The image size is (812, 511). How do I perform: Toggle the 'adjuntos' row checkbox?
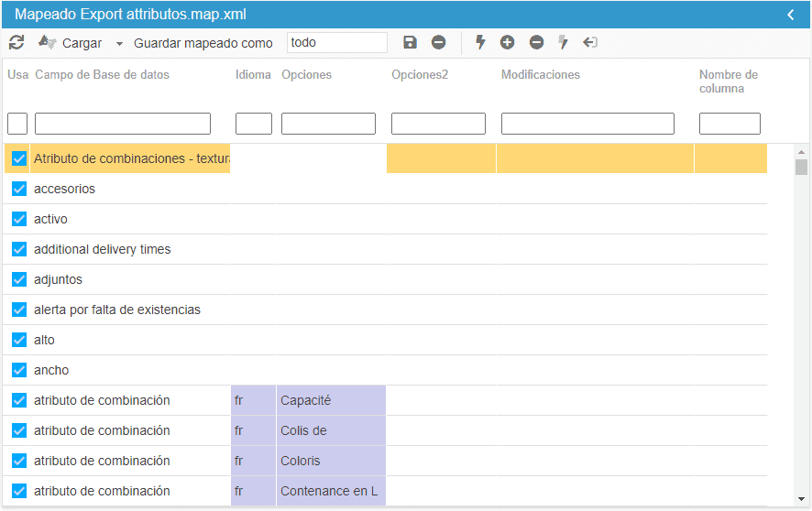pyautogui.click(x=19, y=279)
